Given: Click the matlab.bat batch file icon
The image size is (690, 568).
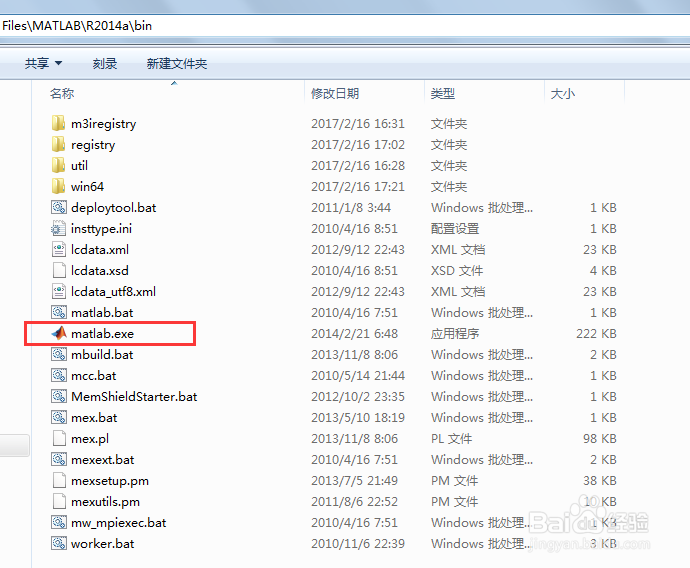Looking at the screenshot, I should (59, 312).
